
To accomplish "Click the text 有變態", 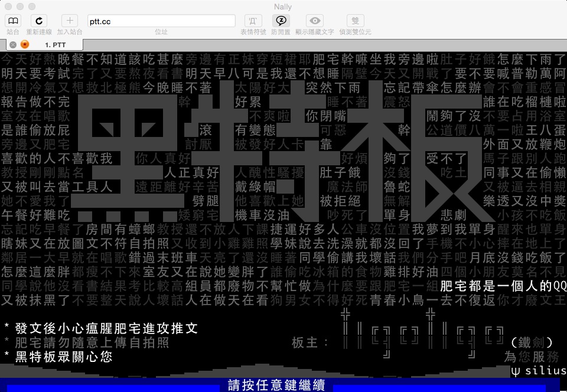I will coord(255,130).
